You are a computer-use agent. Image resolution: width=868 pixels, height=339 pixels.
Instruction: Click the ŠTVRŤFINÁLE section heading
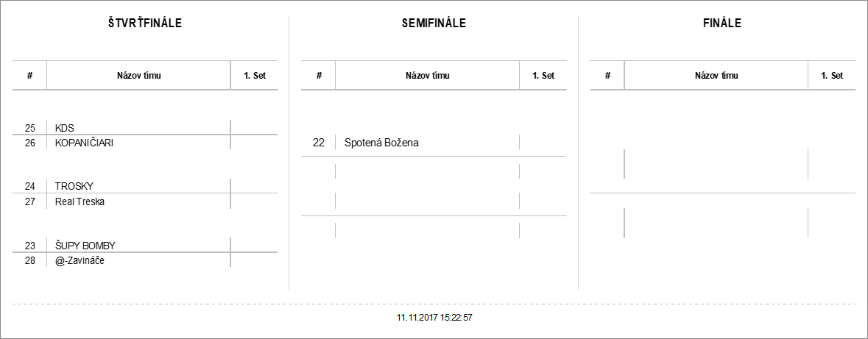click(x=145, y=23)
